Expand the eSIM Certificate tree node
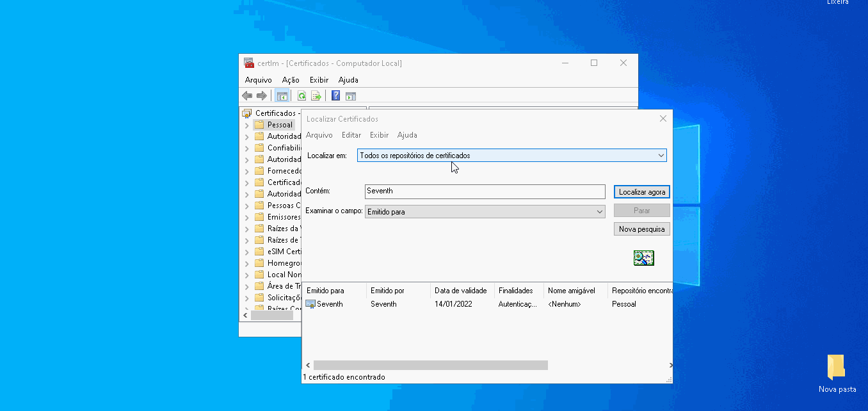 click(x=247, y=252)
